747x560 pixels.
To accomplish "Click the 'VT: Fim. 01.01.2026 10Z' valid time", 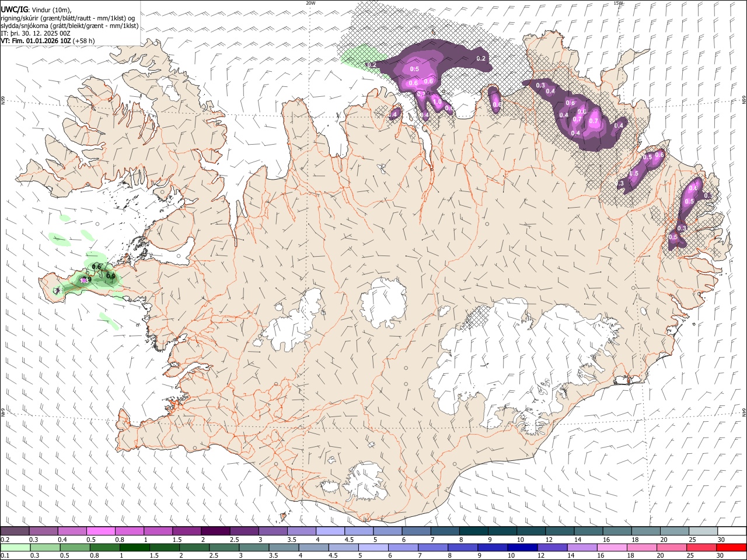I will (36, 41).
